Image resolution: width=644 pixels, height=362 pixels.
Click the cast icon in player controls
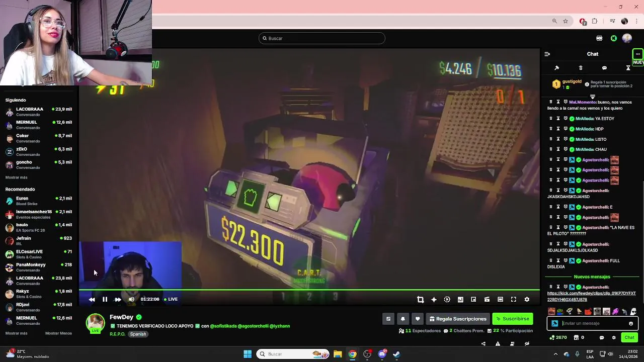pos(487,299)
